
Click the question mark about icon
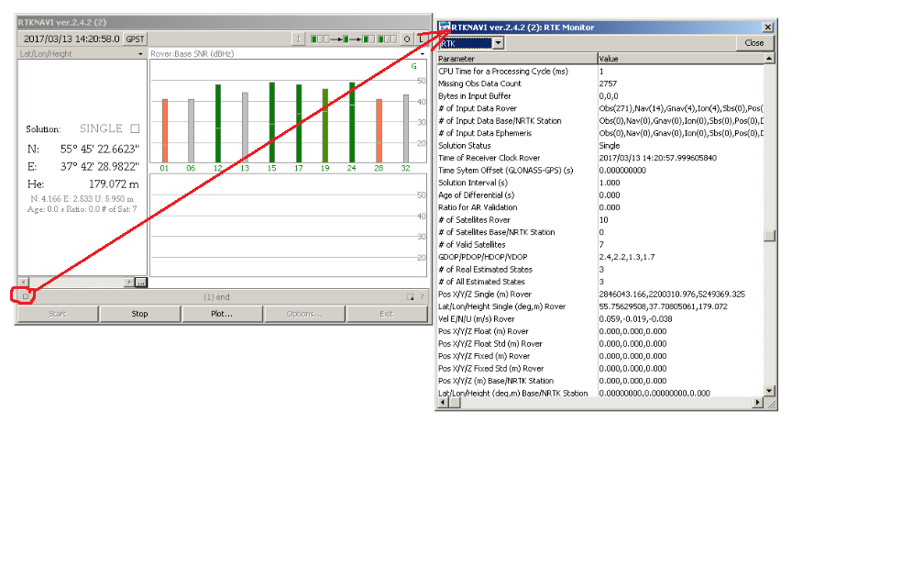click(423, 296)
